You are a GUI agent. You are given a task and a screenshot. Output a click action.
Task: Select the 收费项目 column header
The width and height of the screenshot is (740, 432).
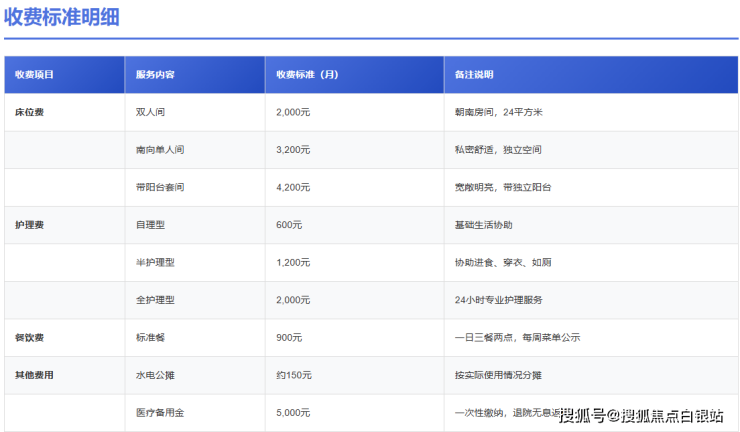(34, 75)
